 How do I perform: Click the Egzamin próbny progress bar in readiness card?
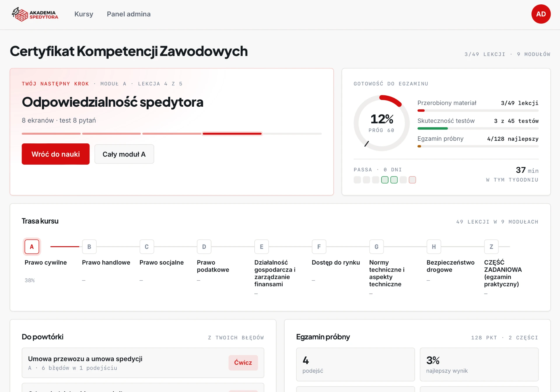pyautogui.click(x=478, y=146)
